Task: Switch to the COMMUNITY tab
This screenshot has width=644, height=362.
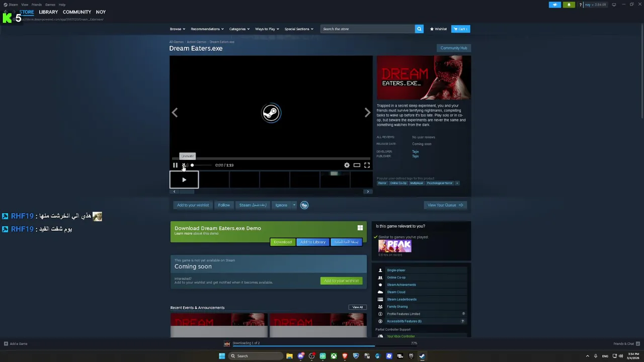Action: point(77,12)
